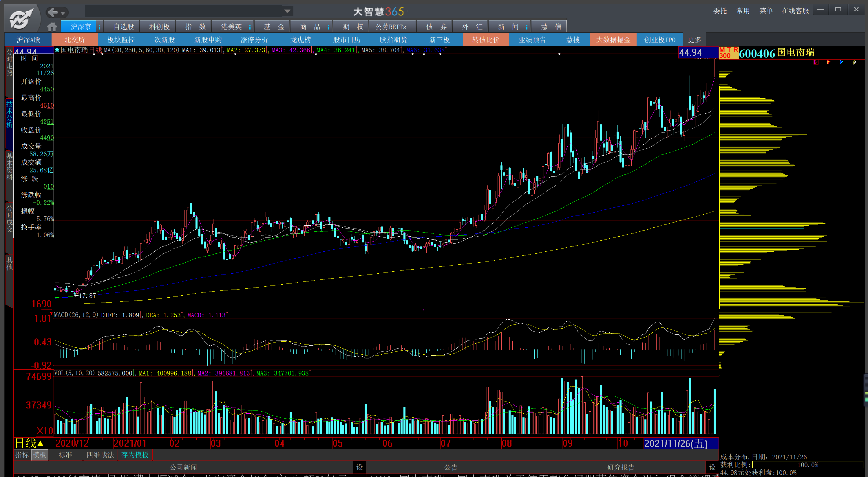Image resolution: width=868 pixels, height=477 pixels.
Task: Click the 大智慧 logo icon
Action: (21, 19)
